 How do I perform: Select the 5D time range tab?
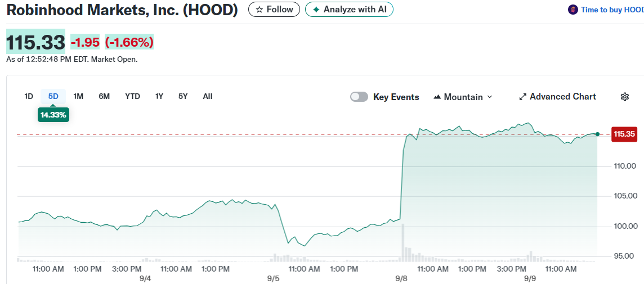tap(53, 96)
